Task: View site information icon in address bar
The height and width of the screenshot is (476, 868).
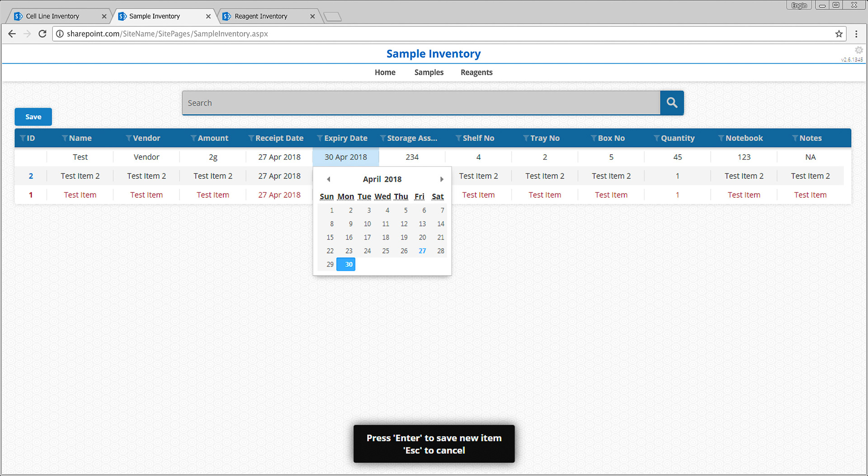Action: pos(60,34)
